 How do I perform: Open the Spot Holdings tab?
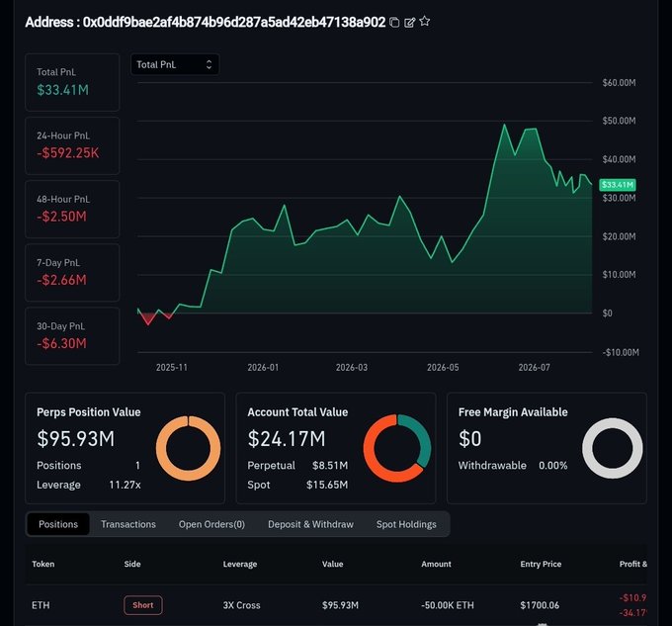coord(406,524)
